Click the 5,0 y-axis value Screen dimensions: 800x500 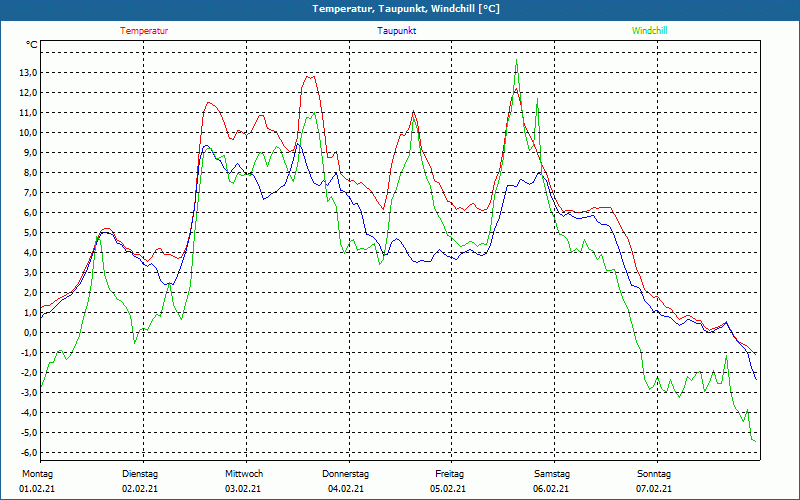30,233
